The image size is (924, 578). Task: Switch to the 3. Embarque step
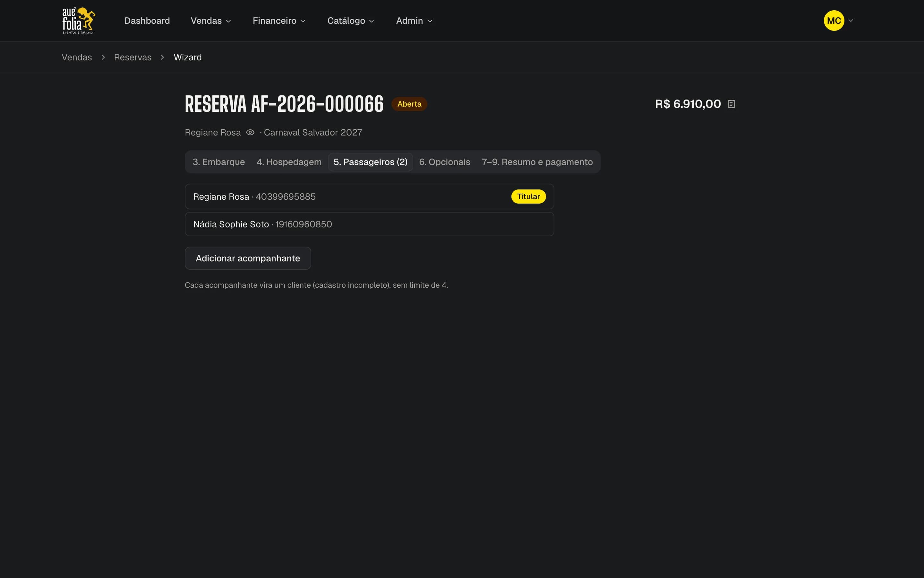pyautogui.click(x=219, y=162)
